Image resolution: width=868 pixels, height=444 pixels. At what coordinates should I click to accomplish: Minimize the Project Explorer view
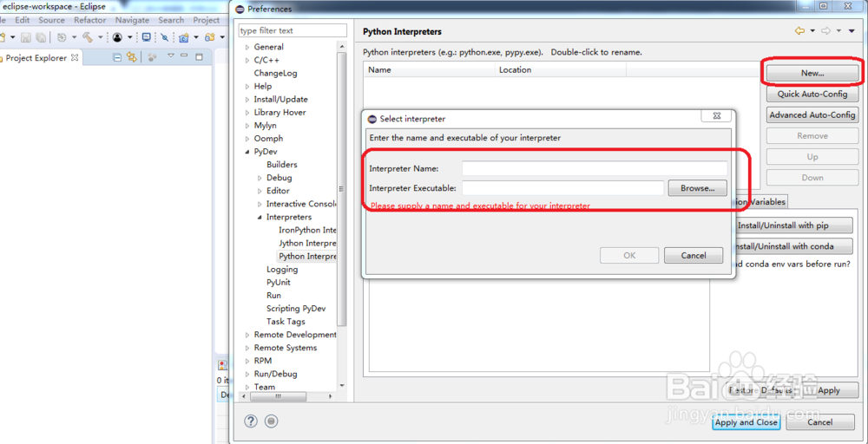click(x=184, y=55)
